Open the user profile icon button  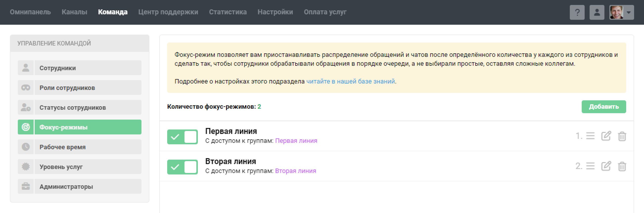[x=597, y=12]
